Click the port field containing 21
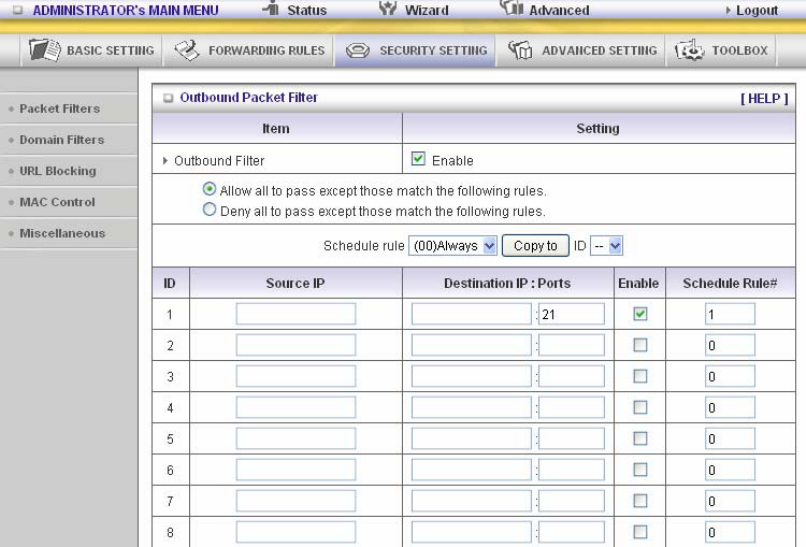 click(x=571, y=314)
